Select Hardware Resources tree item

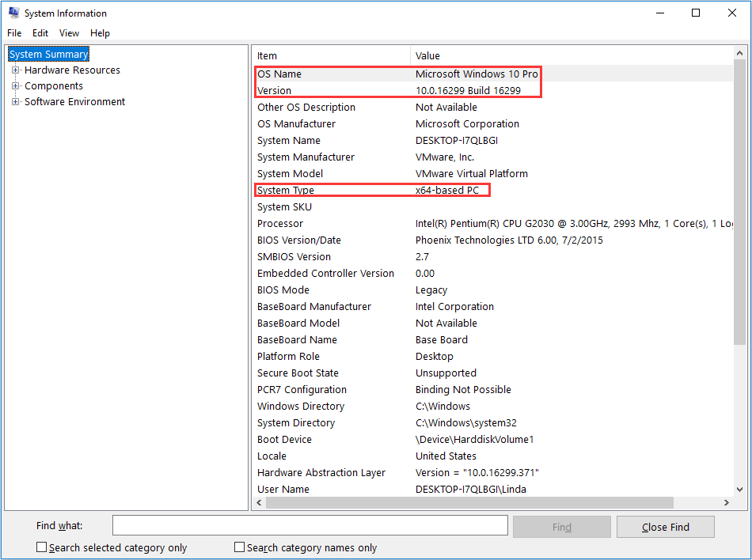72,70
